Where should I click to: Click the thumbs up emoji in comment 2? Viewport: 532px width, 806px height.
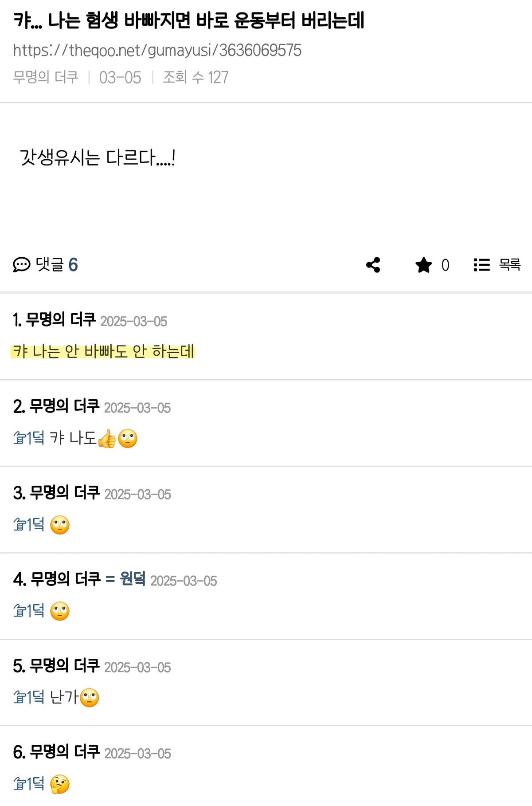tap(107, 439)
